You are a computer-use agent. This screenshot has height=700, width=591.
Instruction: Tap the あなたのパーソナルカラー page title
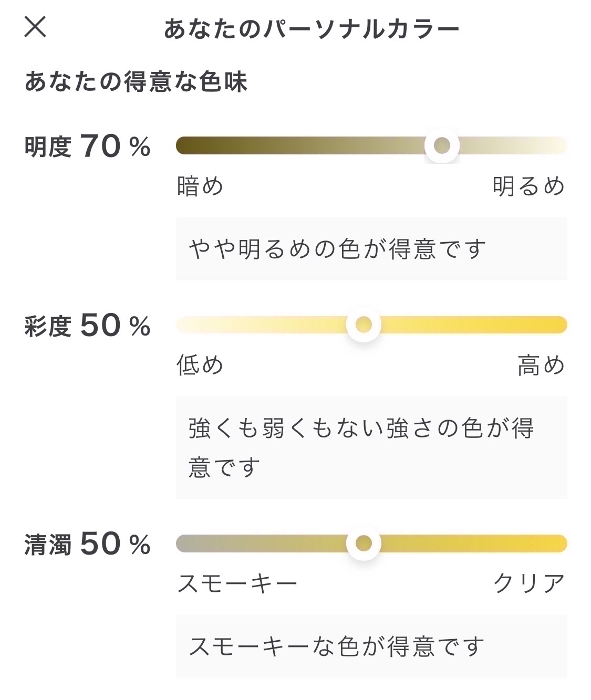point(312,29)
